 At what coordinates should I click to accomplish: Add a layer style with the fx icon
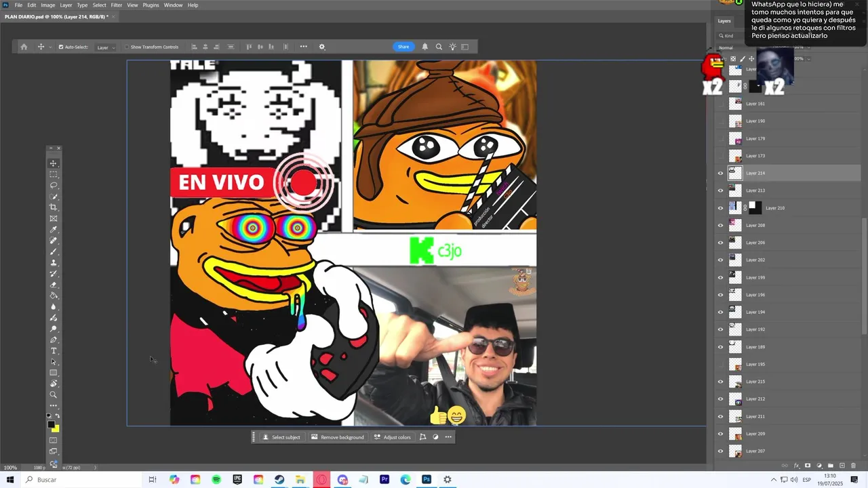[x=797, y=466]
